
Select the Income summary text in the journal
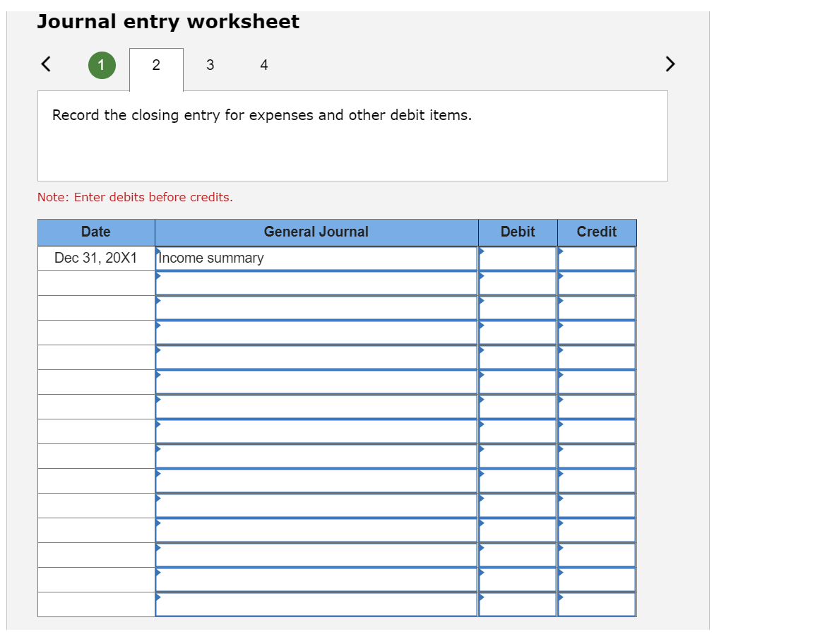[x=210, y=258]
